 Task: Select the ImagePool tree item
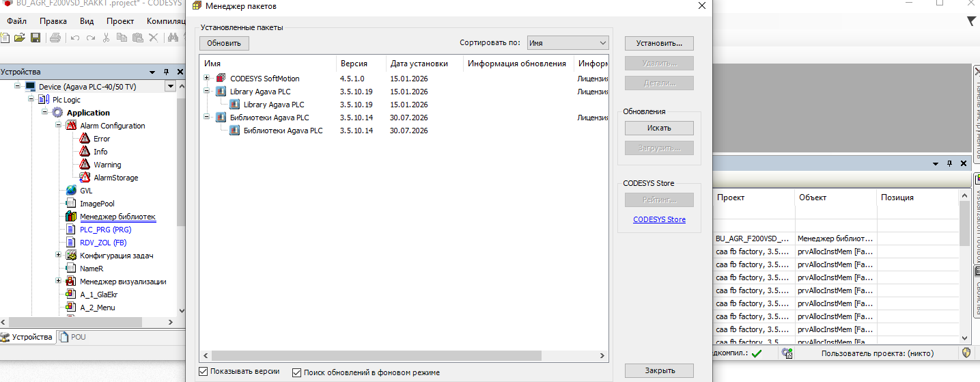click(x=97, y=204)
